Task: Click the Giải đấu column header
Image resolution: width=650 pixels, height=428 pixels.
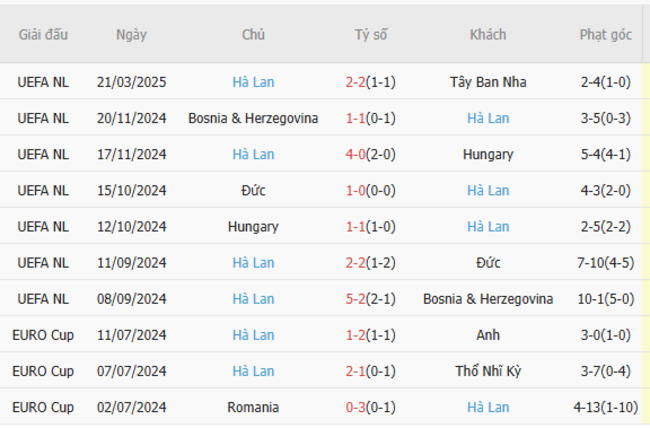Action: 43,35
